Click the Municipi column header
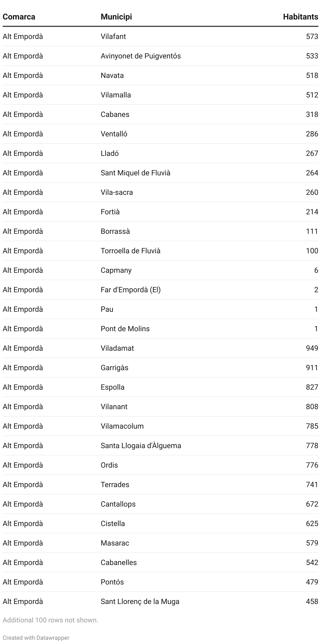The height and width of the screenshot is (644, 321). [116, 17]
